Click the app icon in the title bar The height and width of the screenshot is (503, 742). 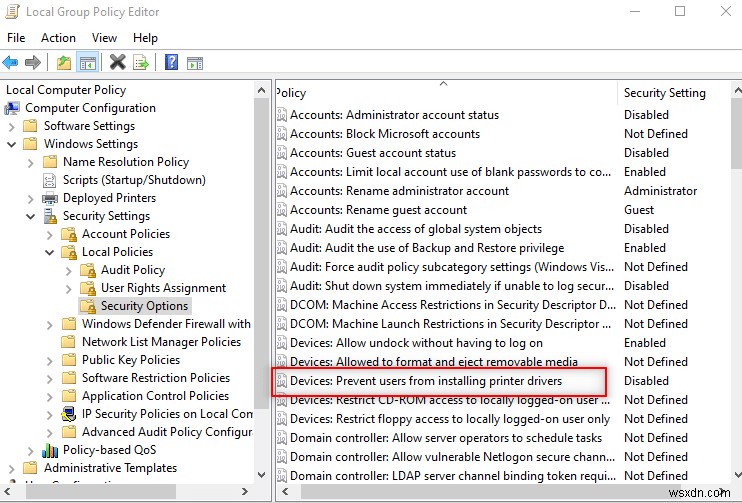click(12, 12)
